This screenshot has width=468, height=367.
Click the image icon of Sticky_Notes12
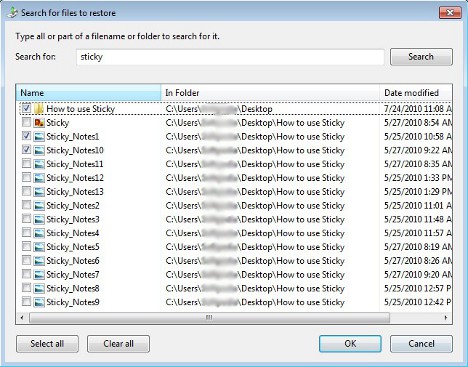pyautogui.click(x=39, y=178)
